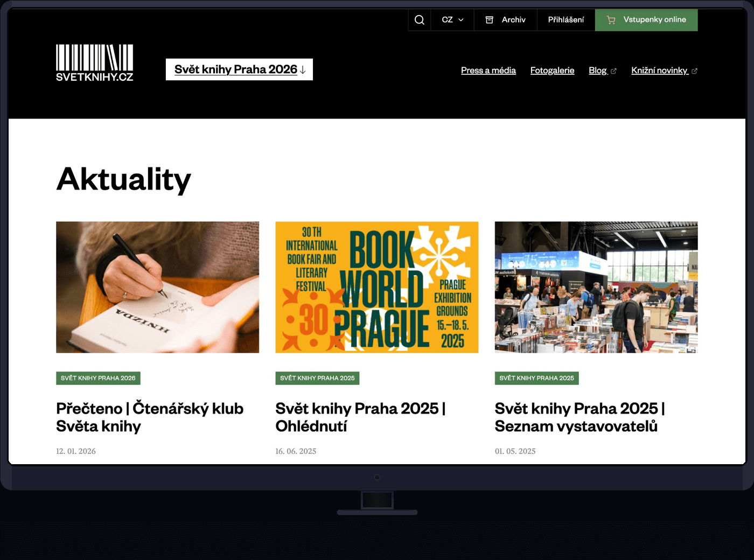The image size is (754, 560).
Task: Click the archive box icon
Action: (490, 20)
